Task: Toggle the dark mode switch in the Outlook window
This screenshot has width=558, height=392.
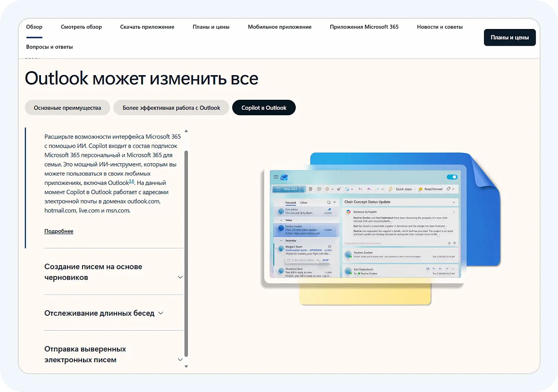Action: pos(452,177)
